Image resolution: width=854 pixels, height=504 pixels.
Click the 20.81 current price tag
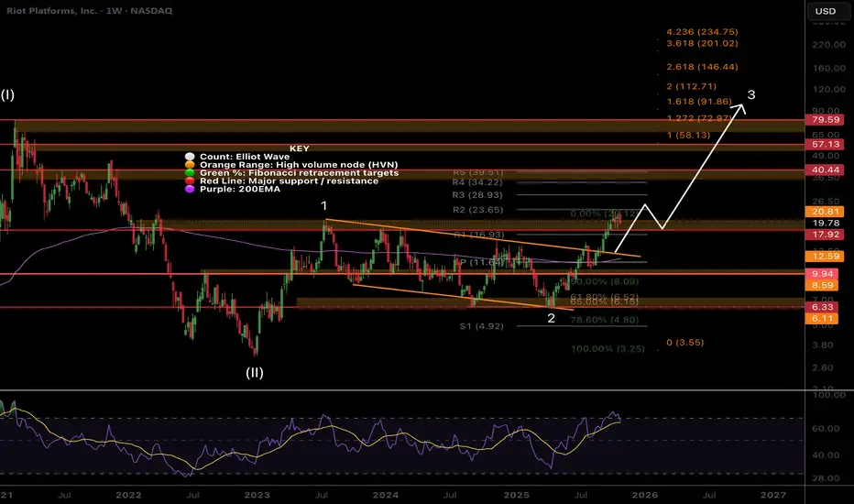820,212
